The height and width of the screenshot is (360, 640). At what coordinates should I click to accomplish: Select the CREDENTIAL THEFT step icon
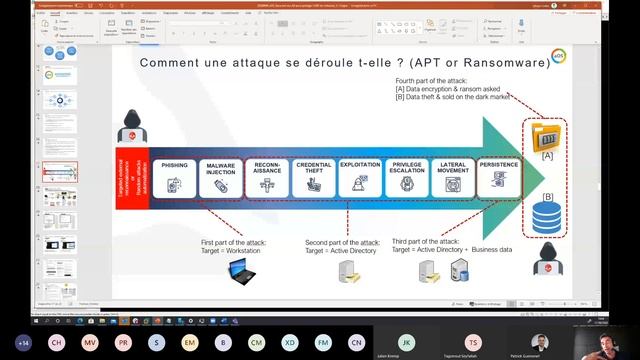(x=313, y=185)
